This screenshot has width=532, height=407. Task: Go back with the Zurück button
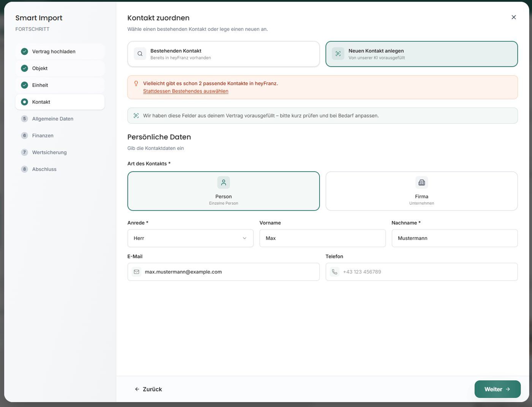point(148,389)
